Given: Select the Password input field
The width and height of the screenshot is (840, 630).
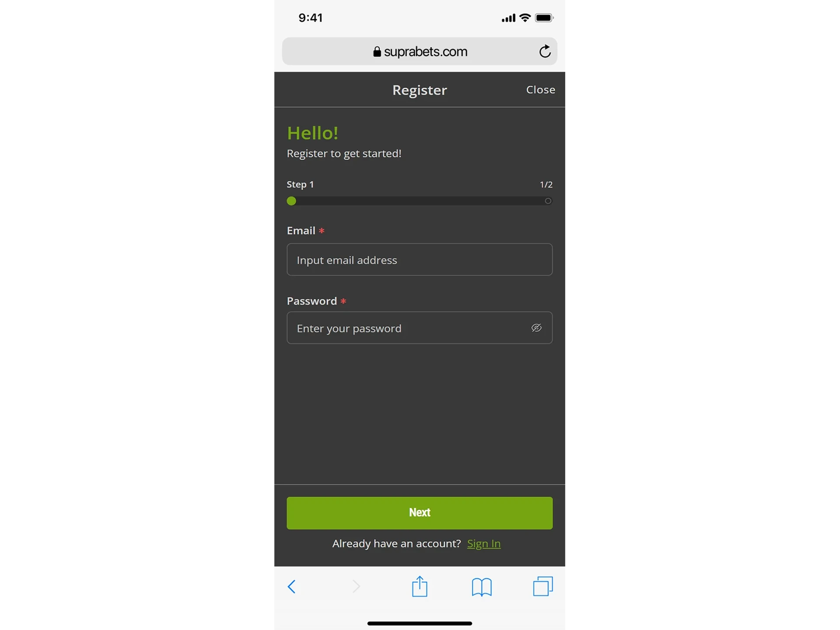Looking at the screenshot, I should (419, 328).
